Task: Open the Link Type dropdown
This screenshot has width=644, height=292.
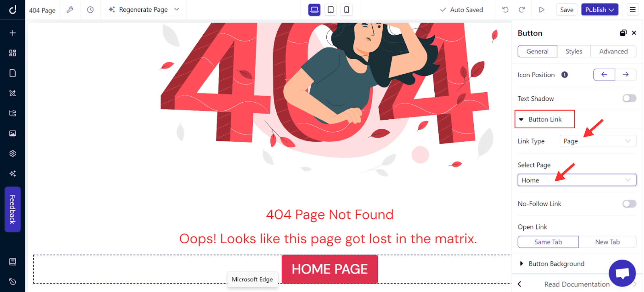Action: coord(598,141)
